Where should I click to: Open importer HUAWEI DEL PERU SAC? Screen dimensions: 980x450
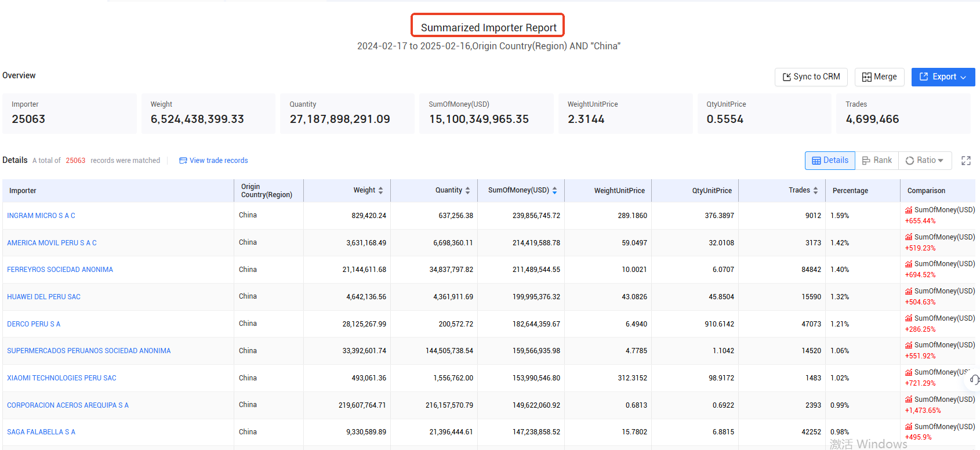click(x=43, y=297)
